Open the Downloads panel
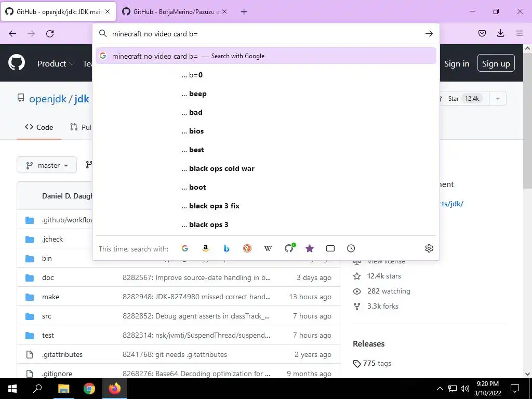The image size is (532, 399). coord(500,33)
